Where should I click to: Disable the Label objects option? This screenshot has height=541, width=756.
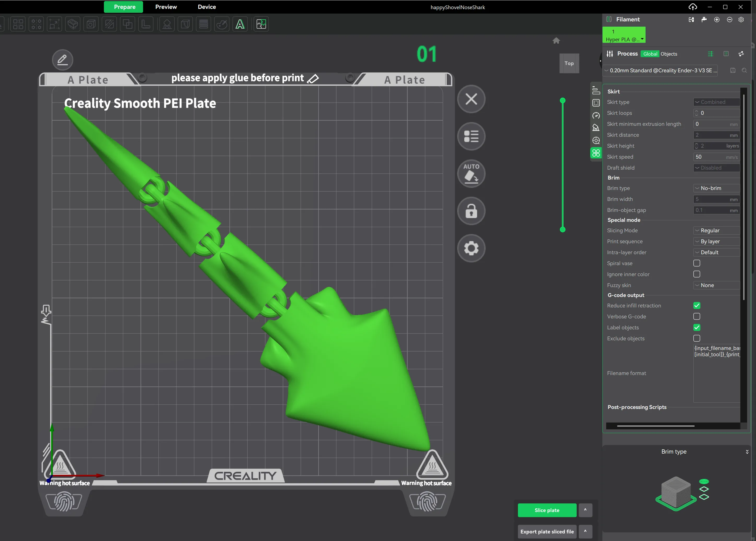(696, 328)
